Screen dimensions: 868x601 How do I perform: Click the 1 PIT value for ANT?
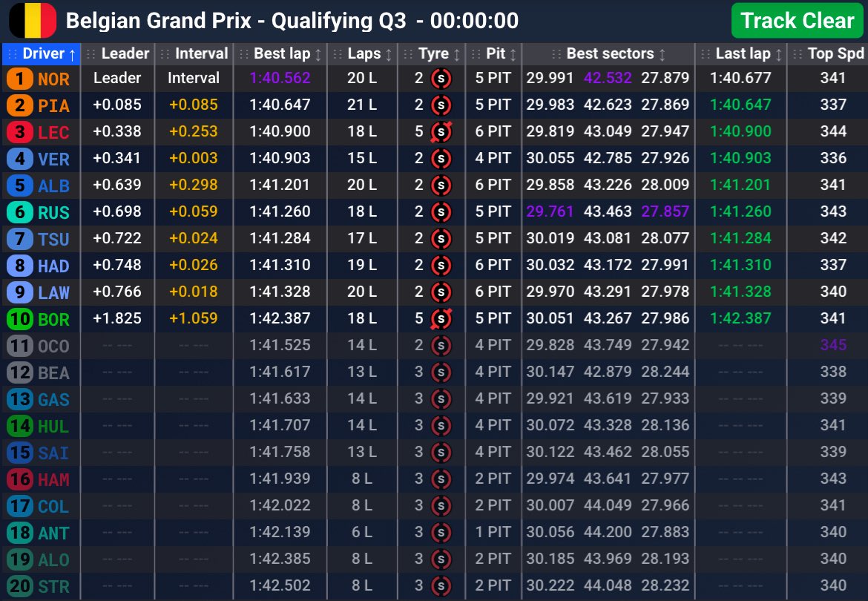(493, 532)
